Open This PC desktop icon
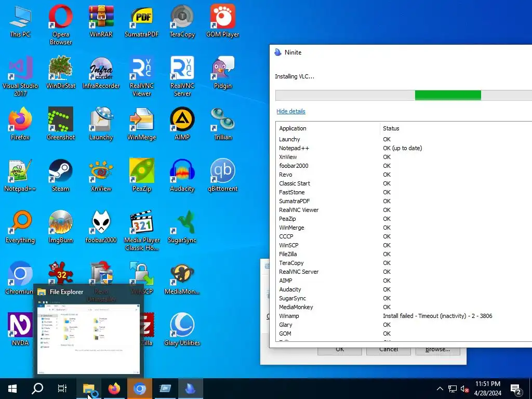Screen dimensions: 532x399 tap(20, 21)
